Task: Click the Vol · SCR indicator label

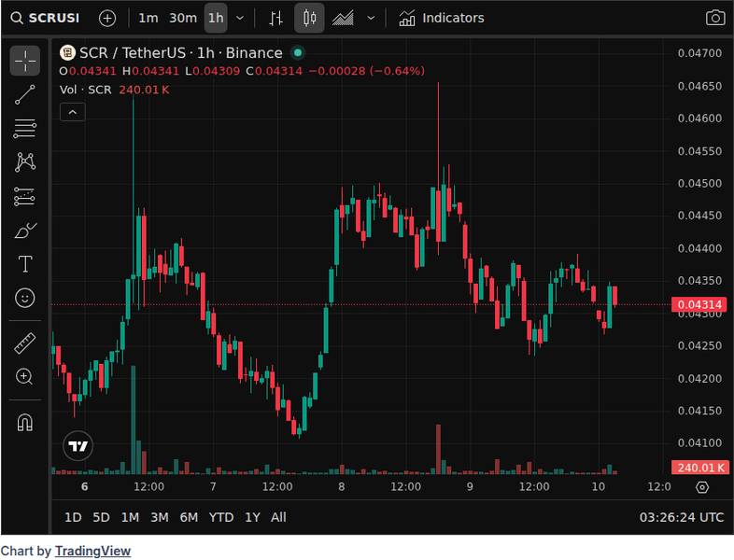Action: (86, 90)
